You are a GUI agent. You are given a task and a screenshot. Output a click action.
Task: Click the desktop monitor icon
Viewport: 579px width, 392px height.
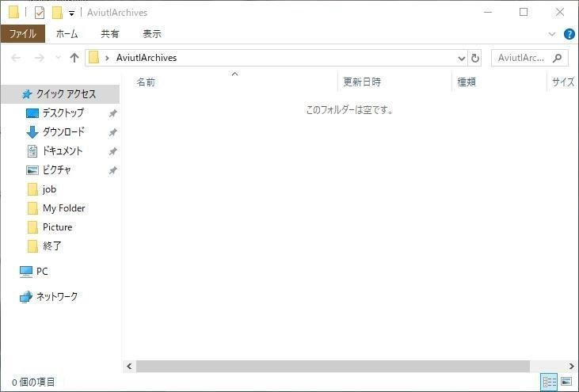pyautogui.click(x=32, y=113)
